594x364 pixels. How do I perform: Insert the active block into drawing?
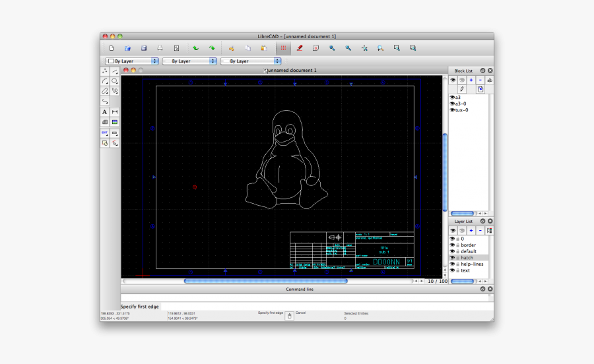point(480,89)
